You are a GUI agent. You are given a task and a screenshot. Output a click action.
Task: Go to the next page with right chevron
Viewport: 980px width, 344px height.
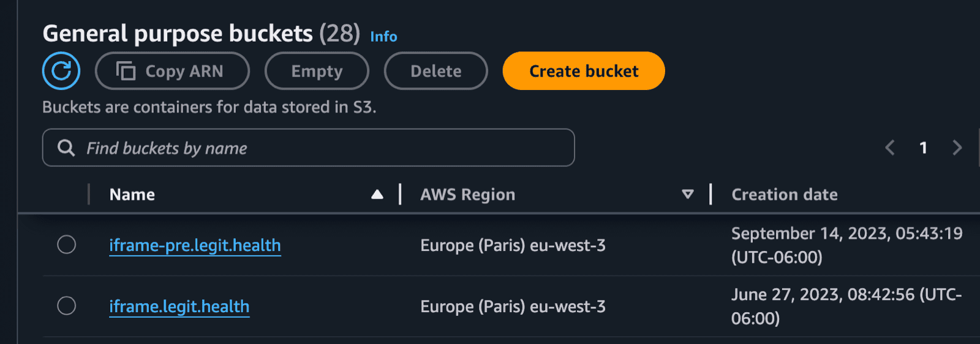tap(957, 148)
